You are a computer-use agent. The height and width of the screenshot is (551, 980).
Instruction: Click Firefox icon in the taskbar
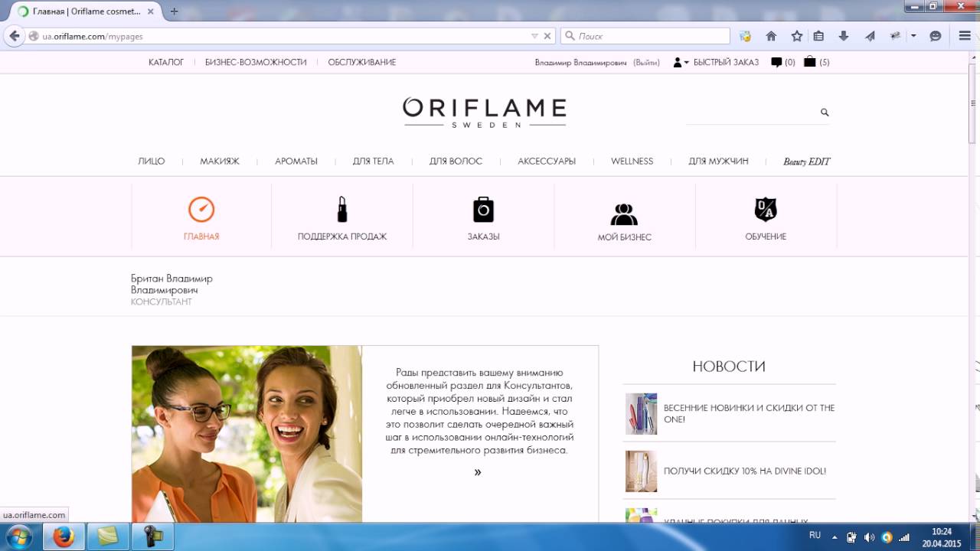coord(63,537)
